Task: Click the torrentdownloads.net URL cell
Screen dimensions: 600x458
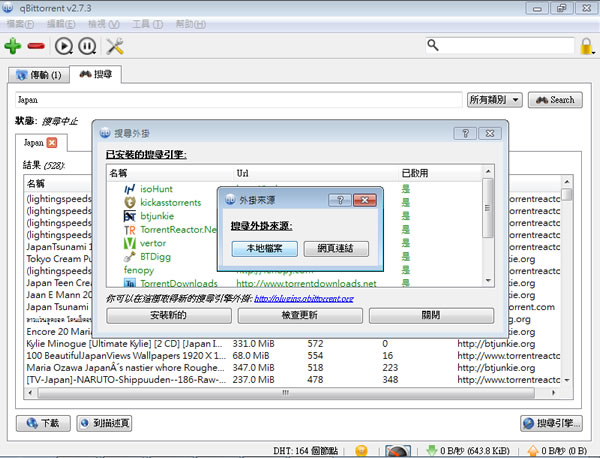Action: 307,284
